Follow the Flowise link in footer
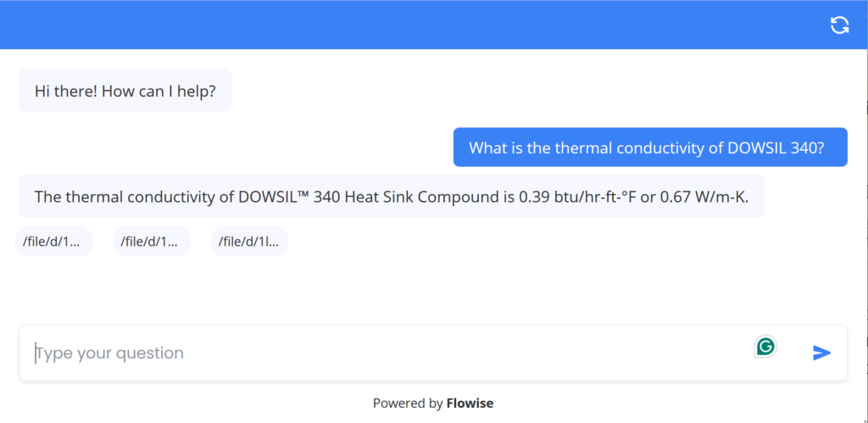 coord(470,404)
